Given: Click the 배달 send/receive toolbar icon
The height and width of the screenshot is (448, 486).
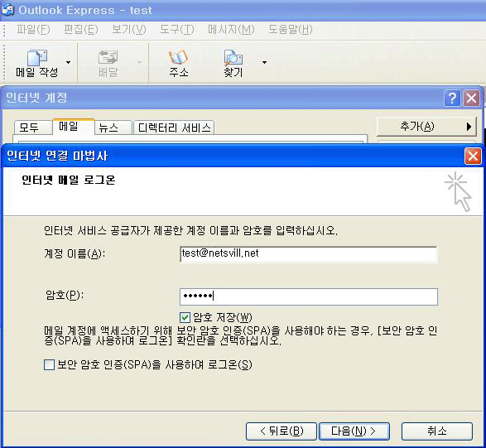Looking at the screenshot, I should tap(108, 58).
